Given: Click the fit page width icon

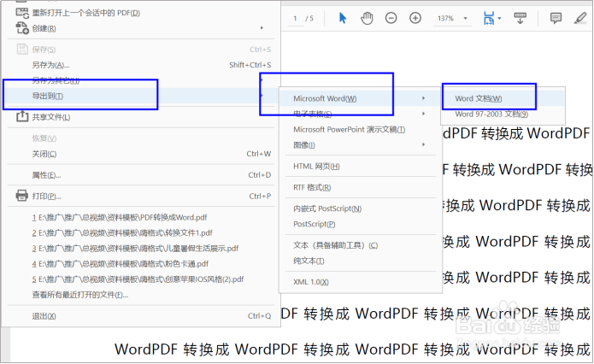Looking at the screenshot, I should coord(489,18).
